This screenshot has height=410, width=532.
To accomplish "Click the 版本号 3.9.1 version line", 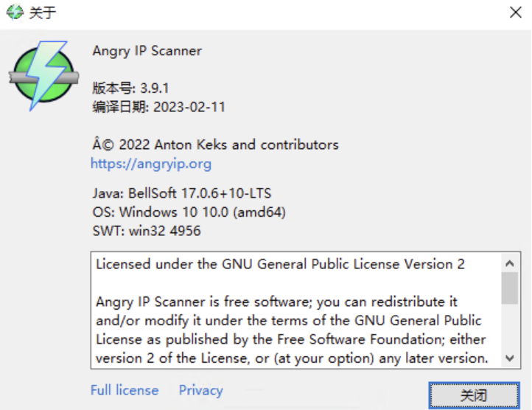I will coord(130,88).
